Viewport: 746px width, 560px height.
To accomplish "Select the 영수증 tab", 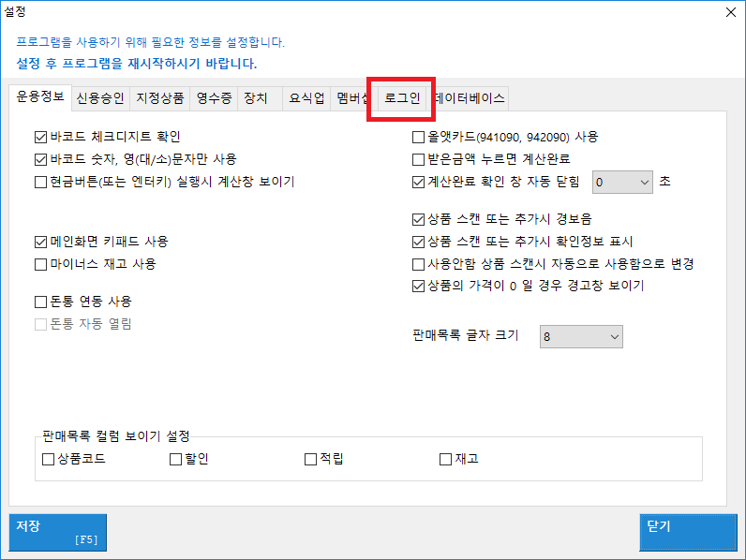I will (214, 98).
